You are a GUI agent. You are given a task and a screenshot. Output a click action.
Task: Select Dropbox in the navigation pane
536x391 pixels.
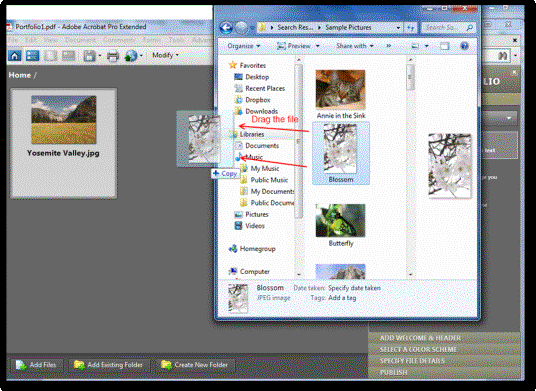(x=258, y=100)
